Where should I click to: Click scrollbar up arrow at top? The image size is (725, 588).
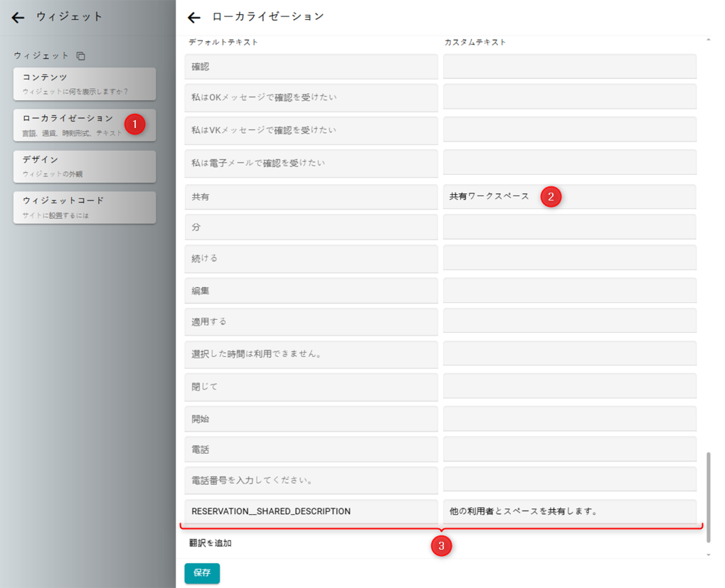[x=708, y=41]
